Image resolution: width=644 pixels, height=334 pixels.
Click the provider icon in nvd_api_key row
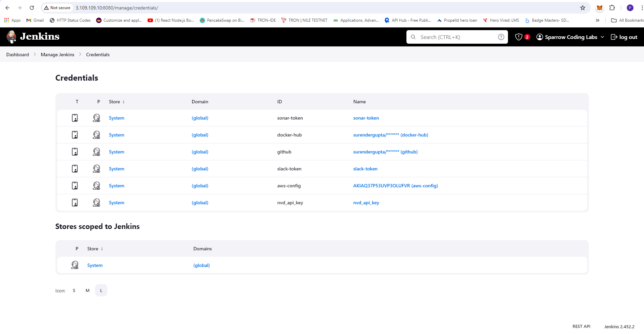point(96,203)
